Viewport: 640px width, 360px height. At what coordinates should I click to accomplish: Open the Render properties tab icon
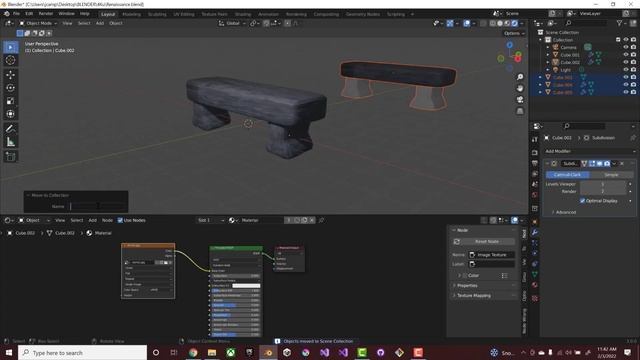[x=535, y=153]
